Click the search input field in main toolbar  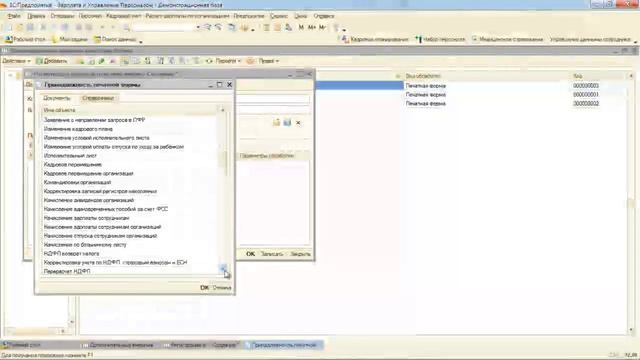pos(163,28)
